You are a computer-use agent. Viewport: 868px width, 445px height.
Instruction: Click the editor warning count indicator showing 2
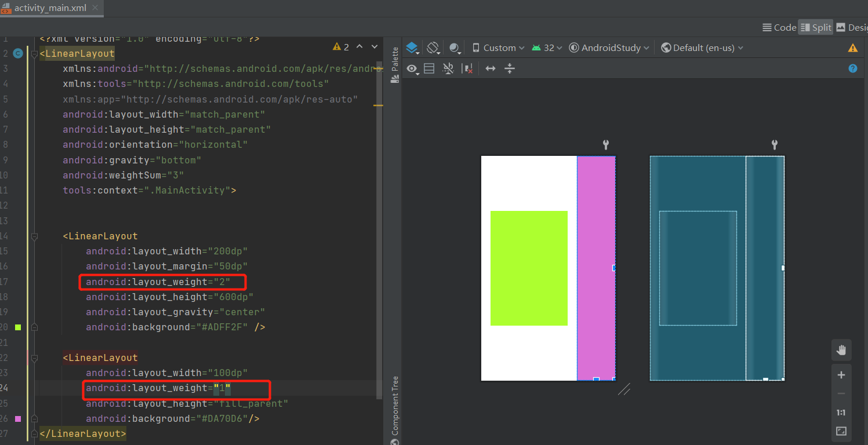coord(341,46)
